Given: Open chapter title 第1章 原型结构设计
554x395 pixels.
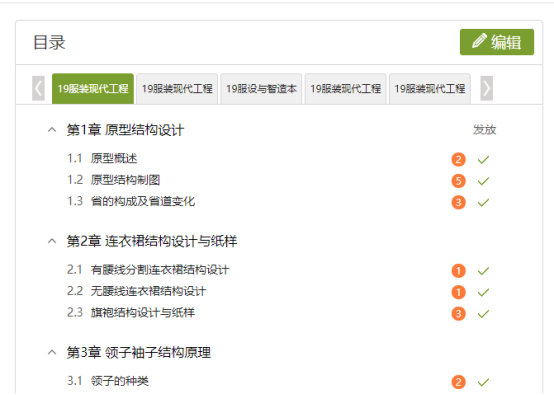Looking at the screenshot, I should tap(125, 130).
